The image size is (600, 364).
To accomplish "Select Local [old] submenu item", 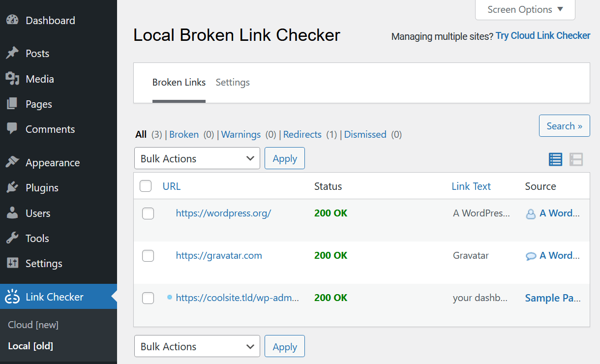I will coord(30,346).
